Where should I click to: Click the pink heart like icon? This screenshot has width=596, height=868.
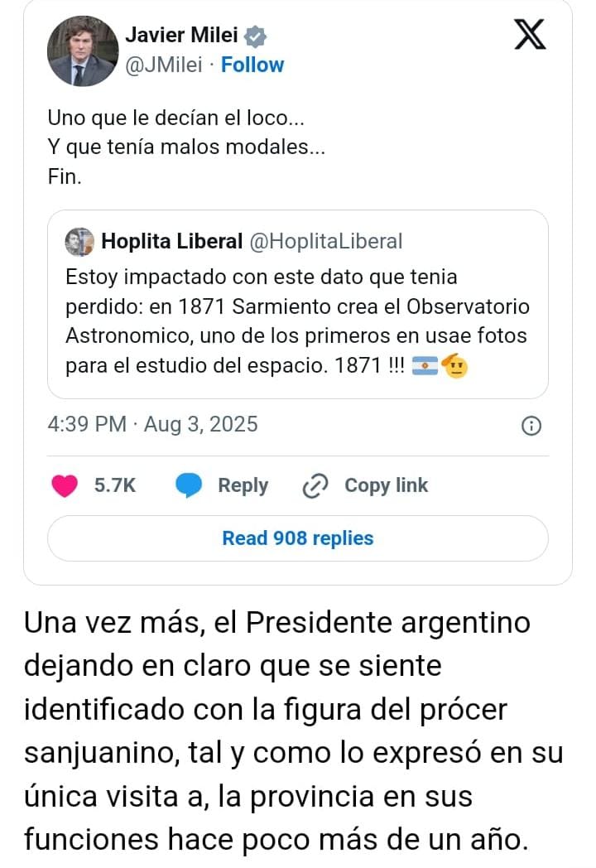coord(65,486)
